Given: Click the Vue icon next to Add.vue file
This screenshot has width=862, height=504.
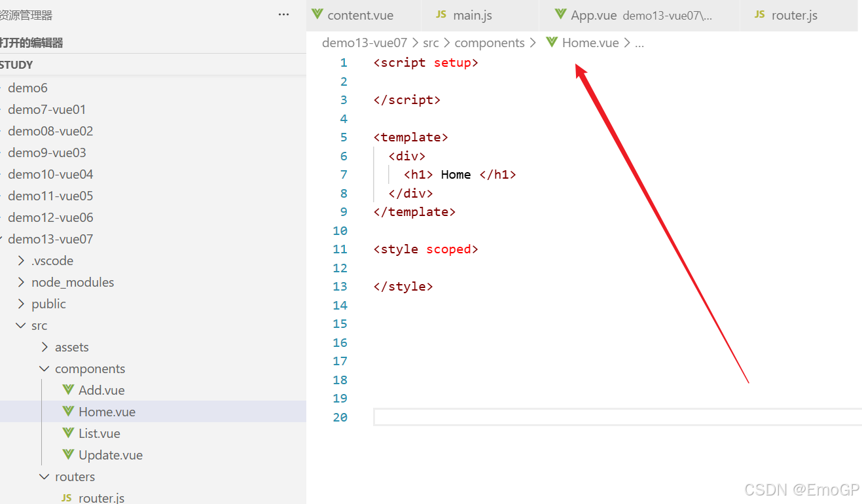Looking at the screenshot, I should pos(68,389).
